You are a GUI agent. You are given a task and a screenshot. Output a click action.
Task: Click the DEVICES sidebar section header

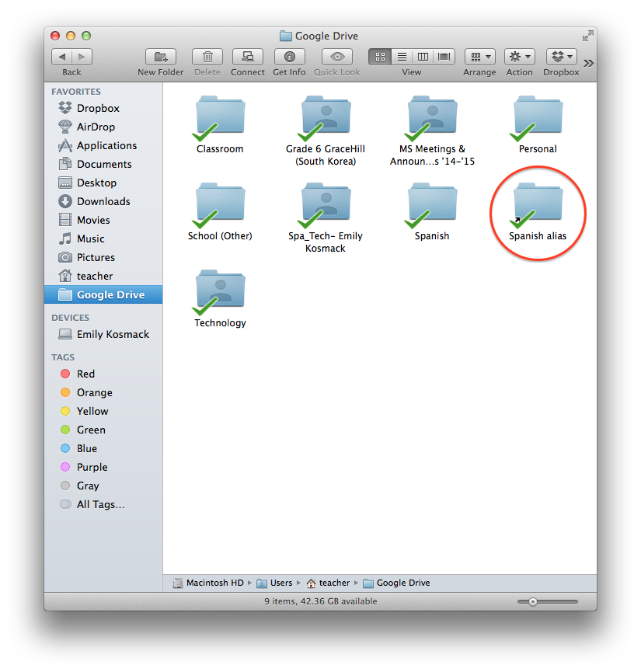pyautogui.click(x=71, y=318)
